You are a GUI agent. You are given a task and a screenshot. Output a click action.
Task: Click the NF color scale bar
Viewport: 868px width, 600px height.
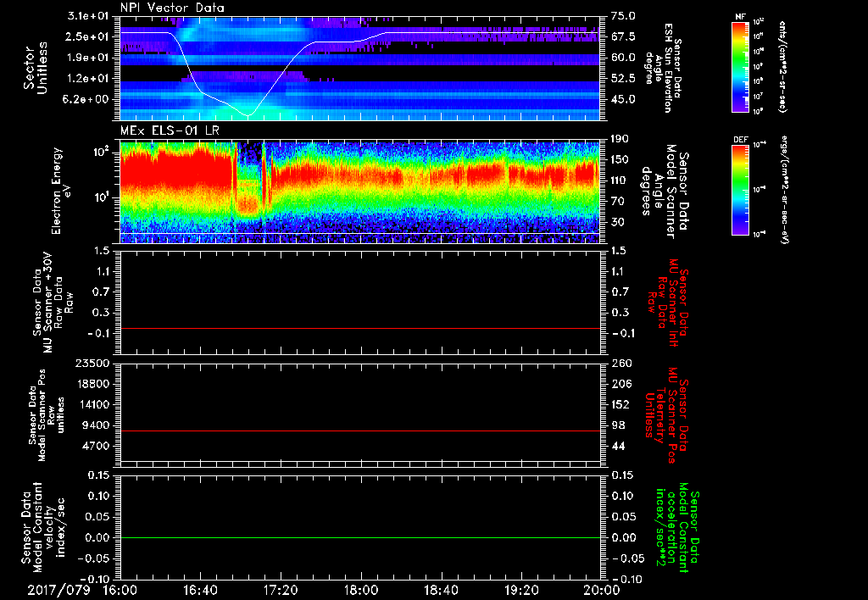point(741,66)
